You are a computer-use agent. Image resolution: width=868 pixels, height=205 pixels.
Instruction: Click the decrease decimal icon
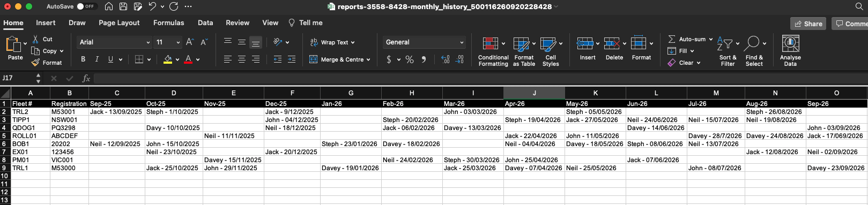tap(459, 59)
